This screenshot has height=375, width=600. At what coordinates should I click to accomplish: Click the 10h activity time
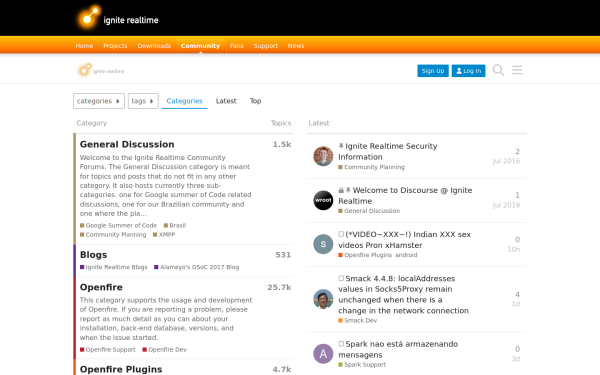(514, 249)
